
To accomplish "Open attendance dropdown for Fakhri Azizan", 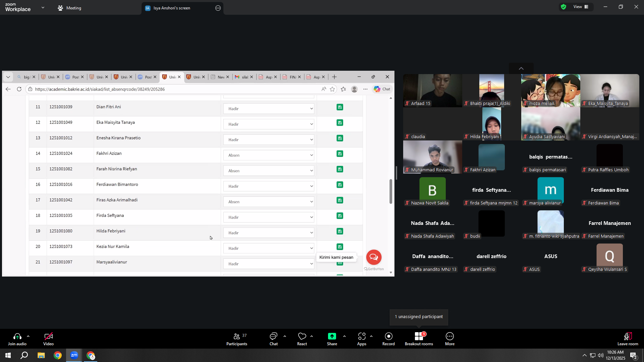I will (x=269, y=155).
